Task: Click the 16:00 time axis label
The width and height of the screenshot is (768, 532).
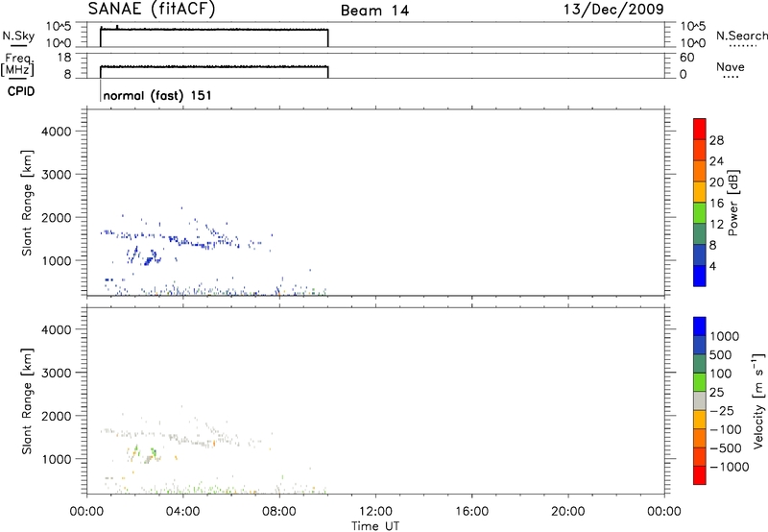Action: point(471,512)
